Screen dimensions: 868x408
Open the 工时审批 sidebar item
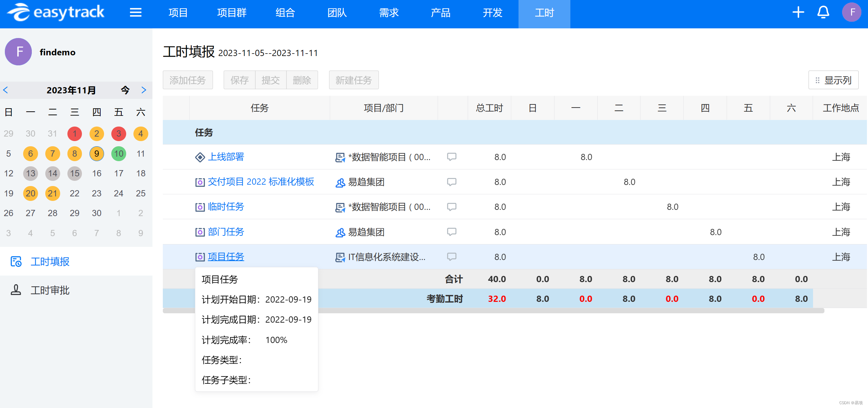76,290
